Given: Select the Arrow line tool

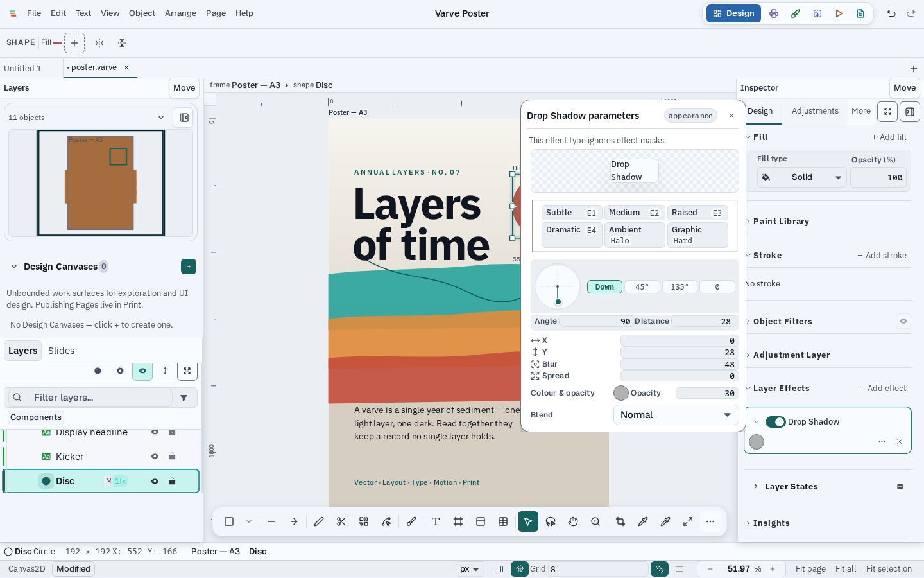Looking at the screenshot, I should tap(294, 521).
